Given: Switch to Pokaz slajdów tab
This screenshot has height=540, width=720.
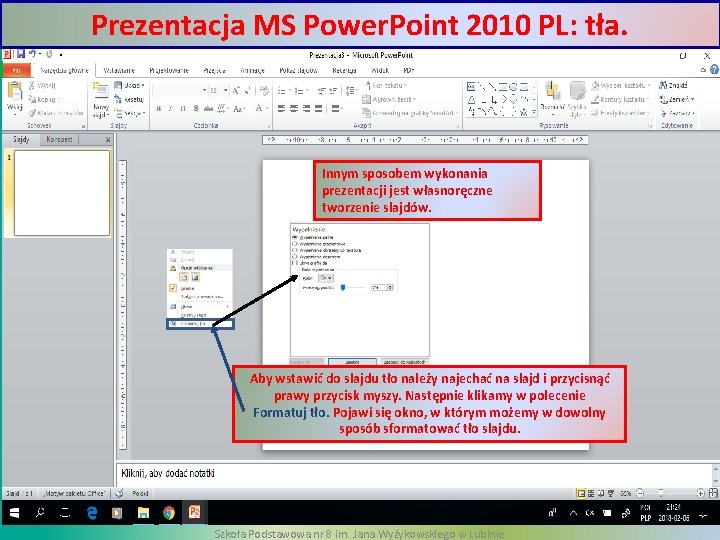Looking at the screenshot, I should click(298, 70).
